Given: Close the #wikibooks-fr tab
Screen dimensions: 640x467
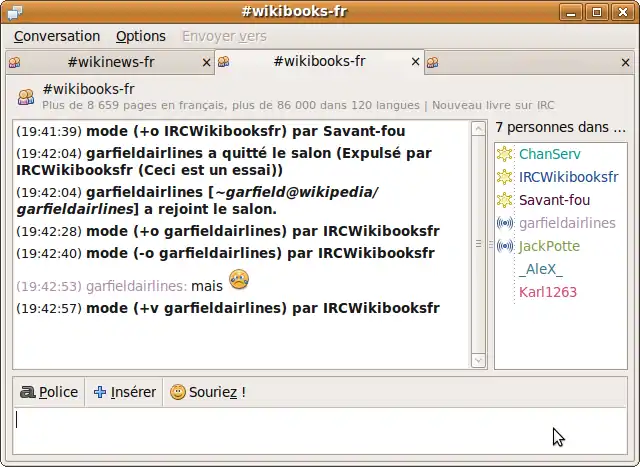Looking at the screenshot, I should [415, 62].
